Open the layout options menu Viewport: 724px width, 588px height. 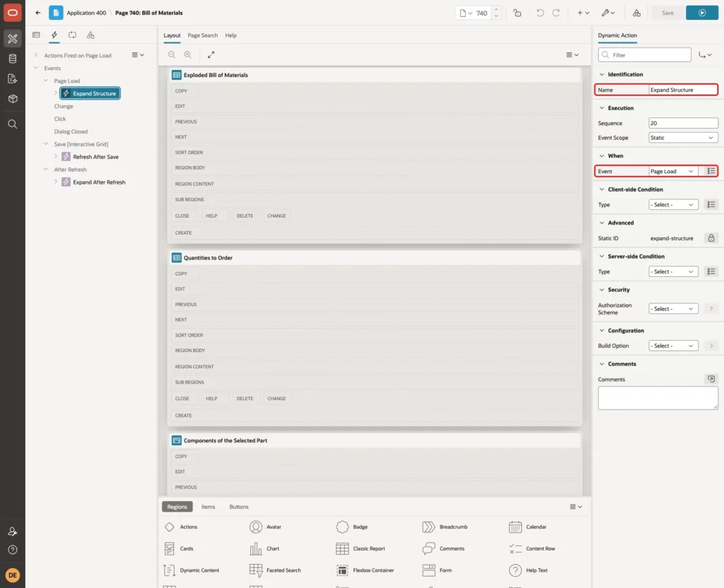coord(572,54)
